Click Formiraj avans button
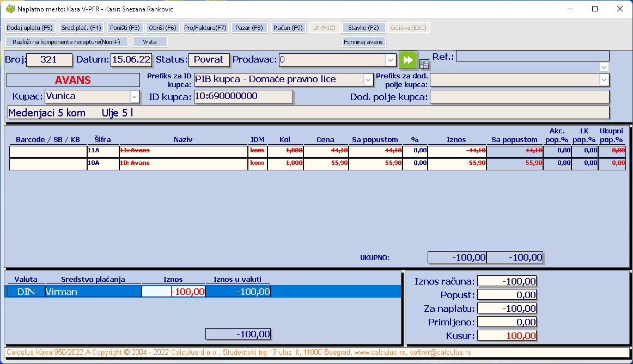The width and height of the screenshot is (633, 364). coord(363,42)
